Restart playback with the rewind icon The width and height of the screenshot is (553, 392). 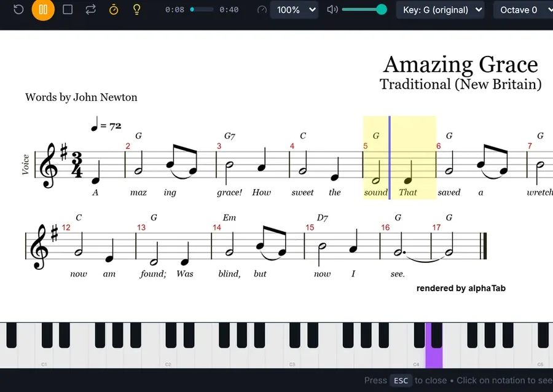(18, 9)
